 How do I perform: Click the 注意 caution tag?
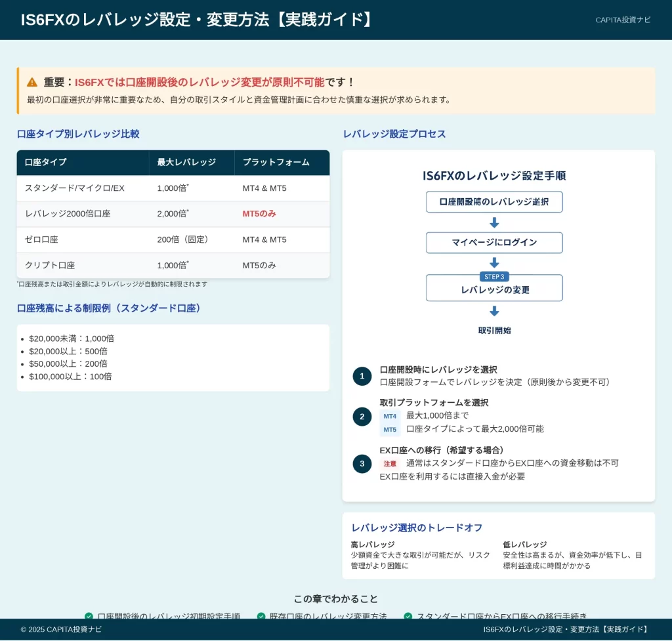pyautogui.click(x=390, y=464)
